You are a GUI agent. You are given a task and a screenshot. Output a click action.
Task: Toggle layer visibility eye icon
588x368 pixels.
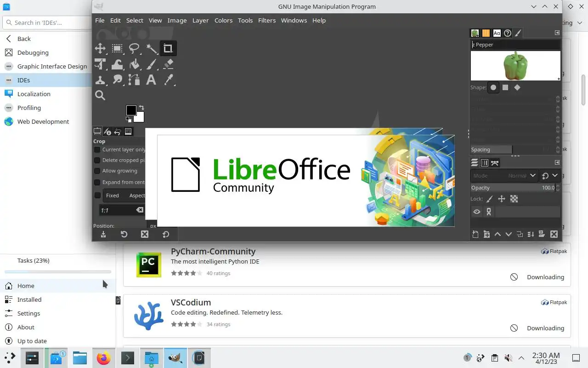point(477,212)
